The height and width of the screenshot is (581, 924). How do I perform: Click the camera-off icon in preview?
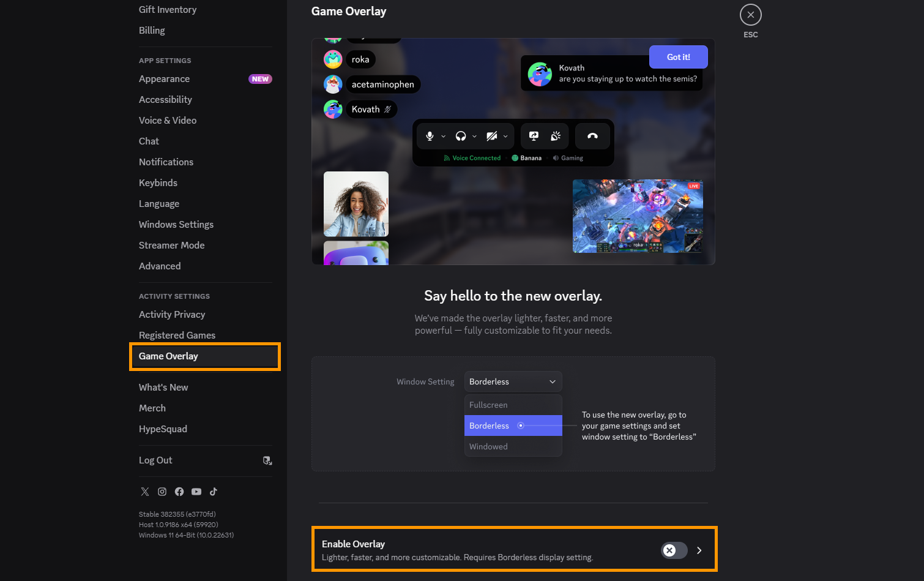tap(491, 136)
